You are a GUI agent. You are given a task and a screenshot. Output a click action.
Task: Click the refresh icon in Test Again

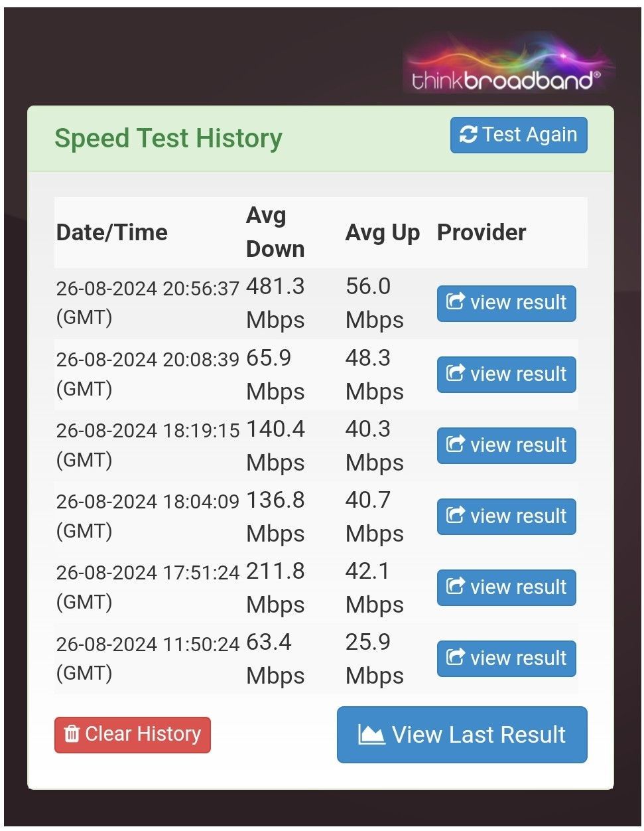pos(468,135)
